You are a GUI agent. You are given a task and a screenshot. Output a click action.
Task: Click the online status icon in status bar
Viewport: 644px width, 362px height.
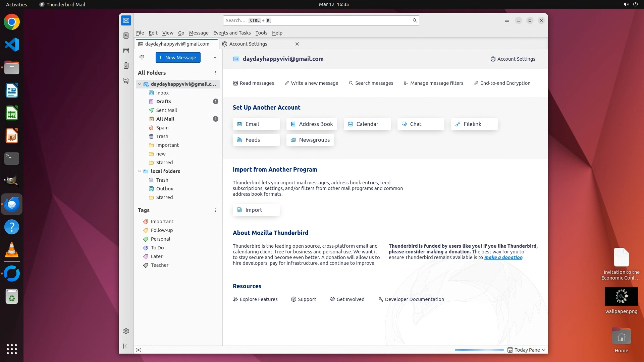[x=139, y=350]
